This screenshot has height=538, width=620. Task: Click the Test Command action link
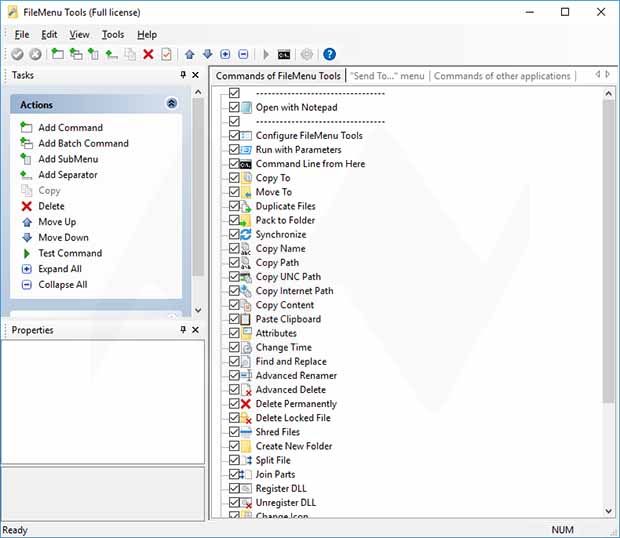(70, 253)
